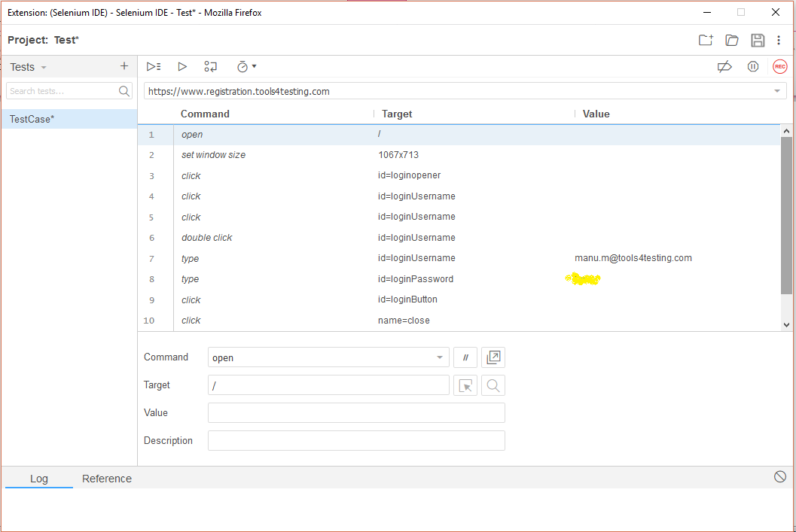The width and height of the screenshot is (796, 532).
Task: Click Command column header
Action: pos(205,114)
